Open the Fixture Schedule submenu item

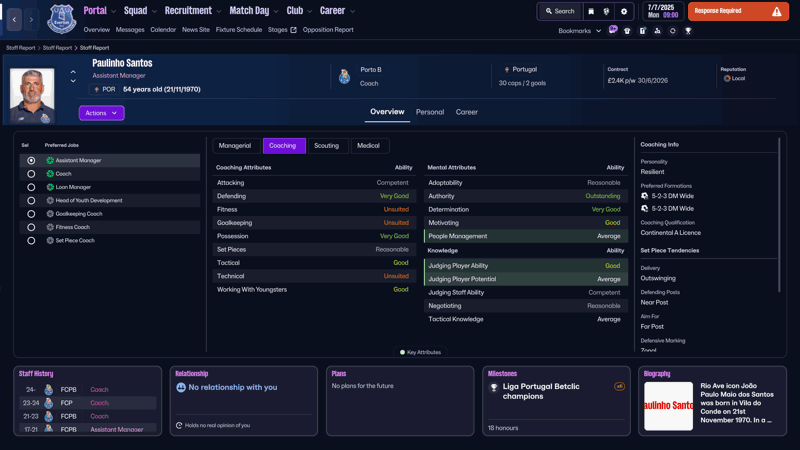(239, 30)
